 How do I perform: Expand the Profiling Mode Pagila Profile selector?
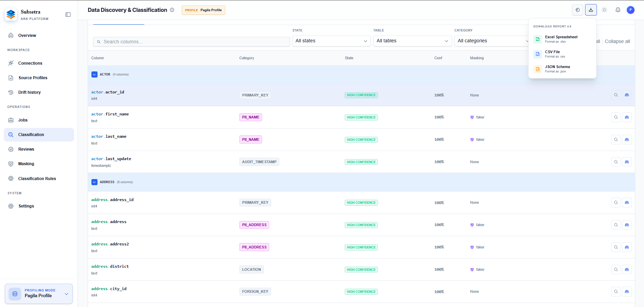pyautogui.click(x=39, y=293)
